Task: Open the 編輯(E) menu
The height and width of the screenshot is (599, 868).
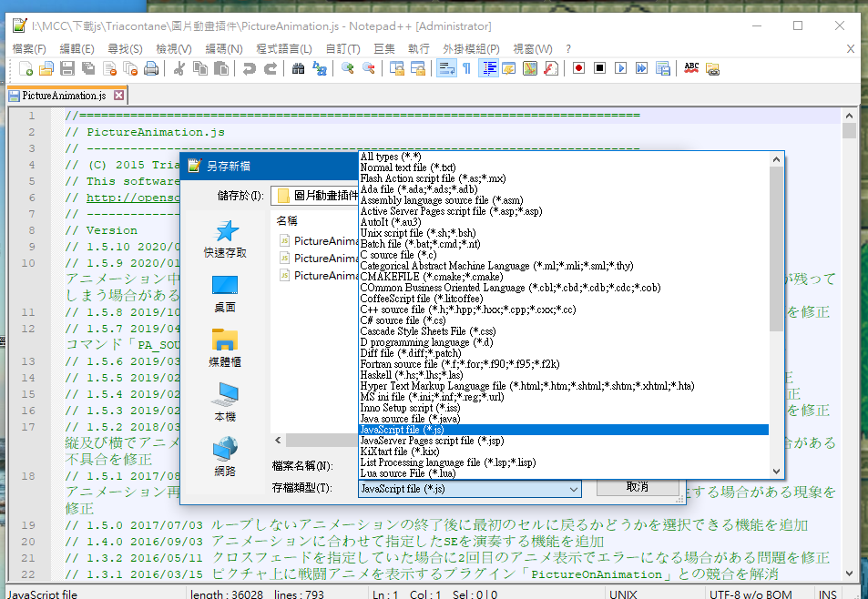Action: [77, 48]
